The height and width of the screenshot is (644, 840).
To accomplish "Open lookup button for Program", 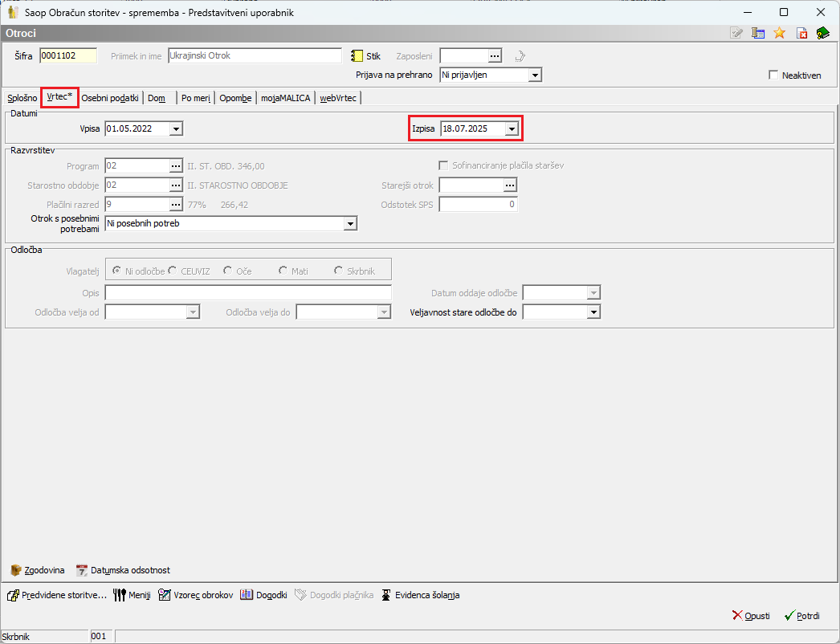I will point(176,166).
